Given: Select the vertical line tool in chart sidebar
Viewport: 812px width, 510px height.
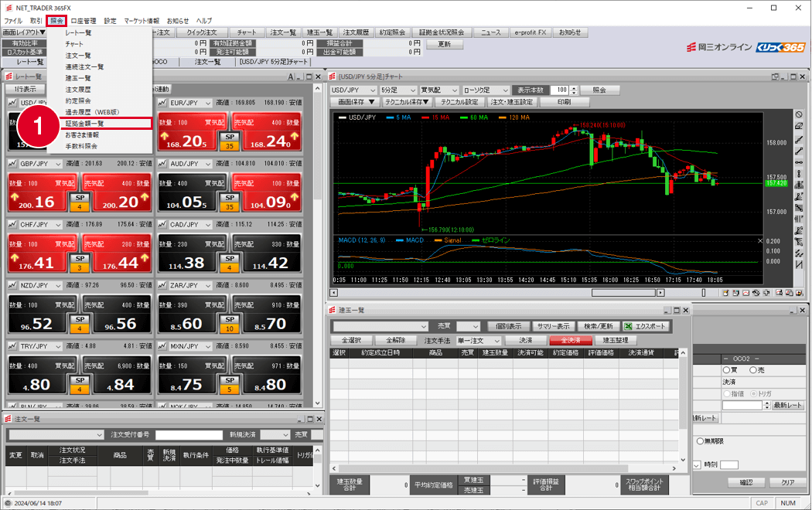Looking at the screenshot, I should pos(799,173).
